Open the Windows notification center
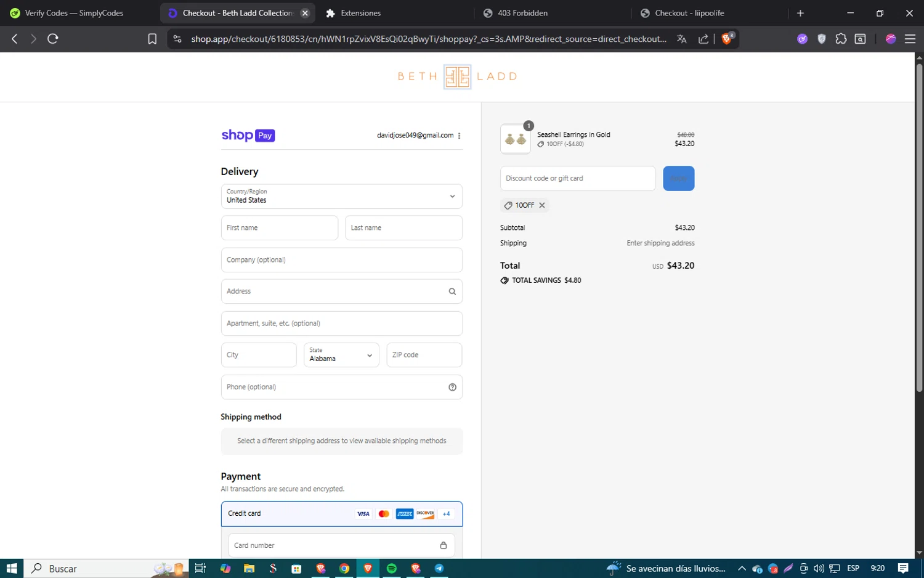The image size is (924, 578). tap(903, 568)
